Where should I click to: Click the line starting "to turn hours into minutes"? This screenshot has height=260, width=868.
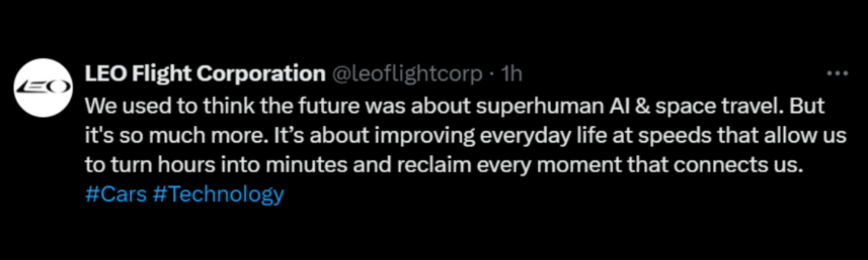(444, 165)
